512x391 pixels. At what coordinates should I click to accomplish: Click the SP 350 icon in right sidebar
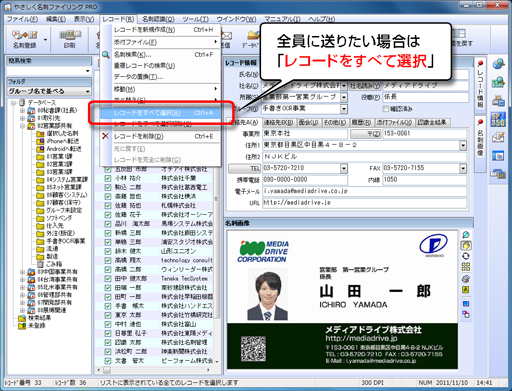pyautogui.click(x=498, y=119)
